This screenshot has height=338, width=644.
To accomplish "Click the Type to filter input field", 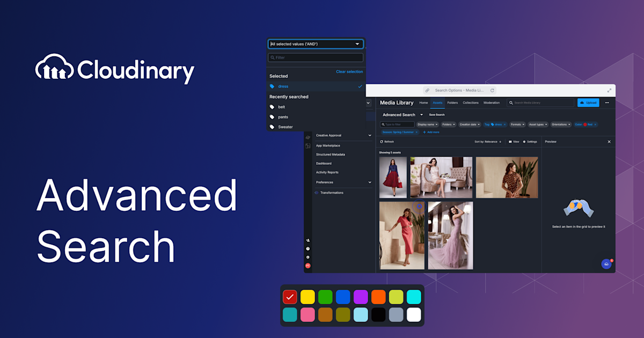I will [397, 124].
